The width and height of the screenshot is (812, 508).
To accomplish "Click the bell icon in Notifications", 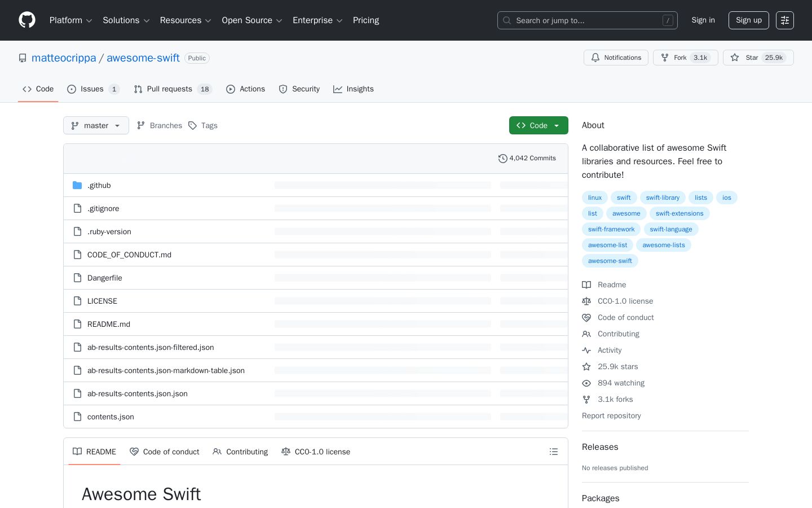I will [595, 58].
